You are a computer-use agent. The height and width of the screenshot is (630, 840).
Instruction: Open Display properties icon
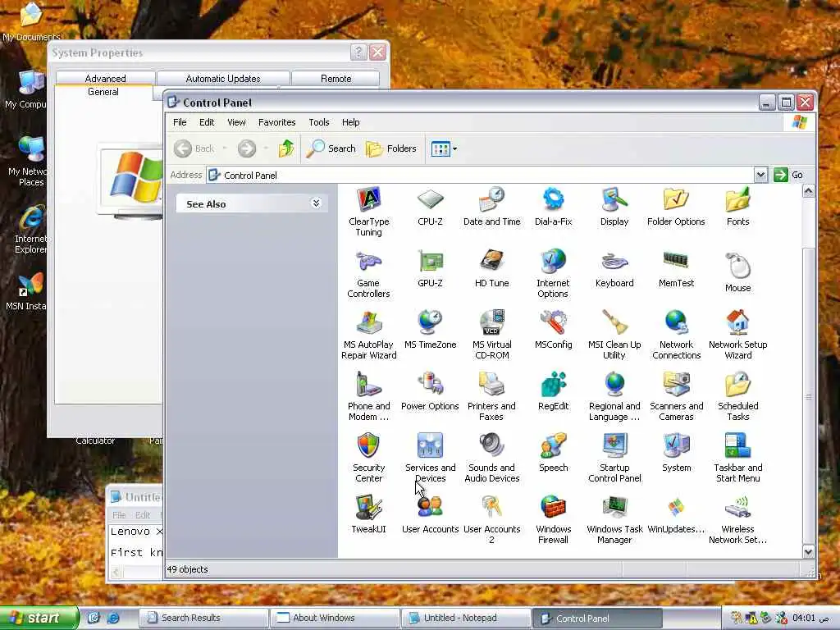point(614,207)
